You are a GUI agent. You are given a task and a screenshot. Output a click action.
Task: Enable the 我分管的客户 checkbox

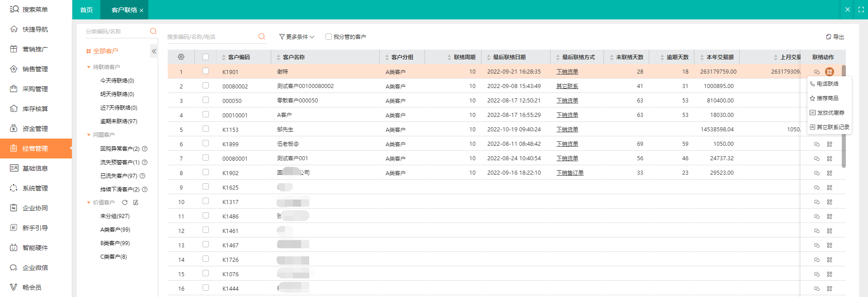[329, 37]
